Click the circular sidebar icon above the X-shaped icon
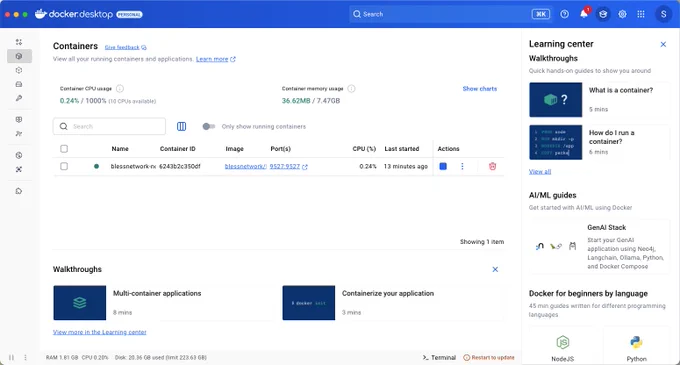The height and width of the screenshot is (365, 680). click(x=19, y=155)
